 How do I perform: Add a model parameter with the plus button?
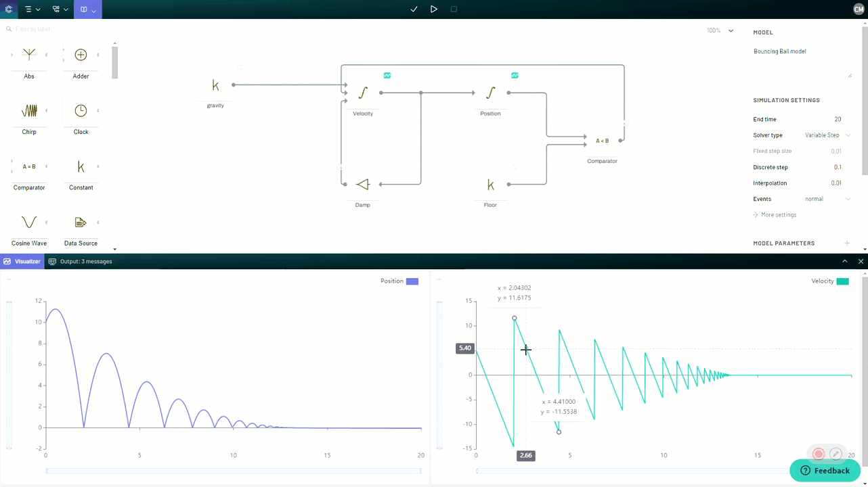pos(845,243)
